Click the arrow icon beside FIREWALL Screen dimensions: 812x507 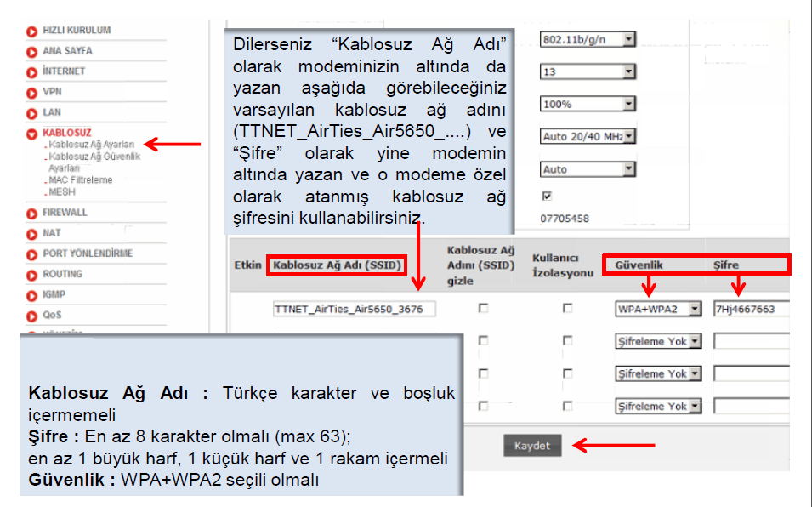[x=32, y=214]
